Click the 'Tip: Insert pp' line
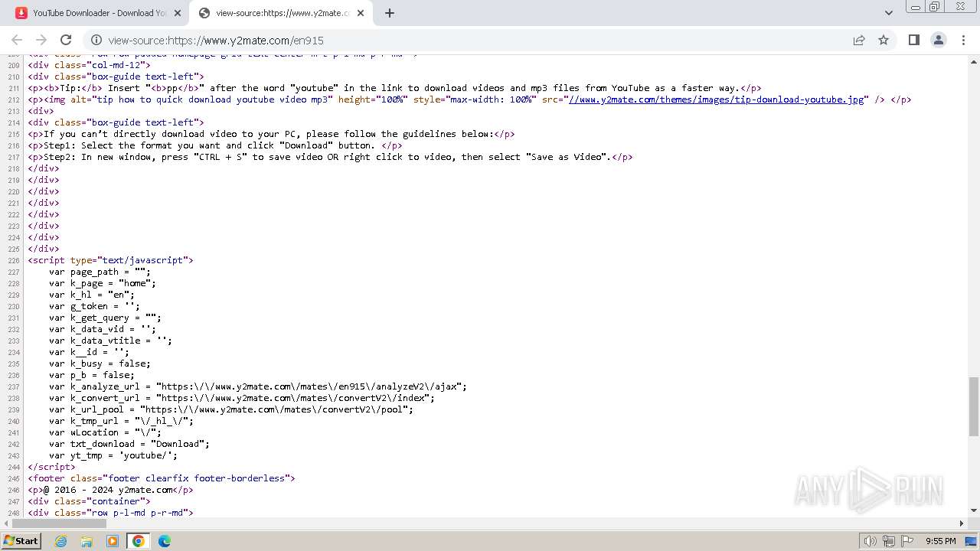 (394, 88)
